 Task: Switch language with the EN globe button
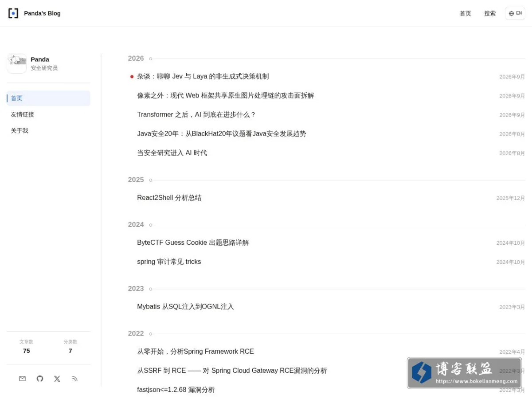click(515, 13)
